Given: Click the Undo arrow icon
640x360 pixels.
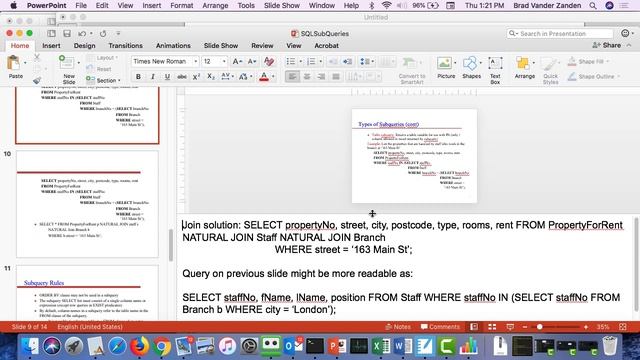Looking at the screenshot, I should coord(82,33).
